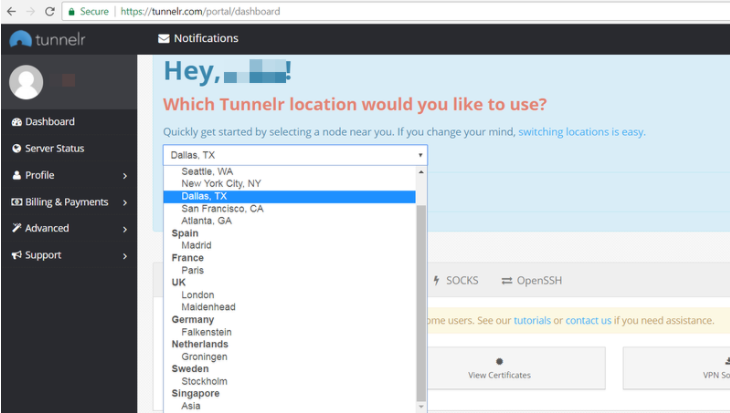The image size is (730, 413).
Task: Choose Madrid under Spain
Action: click(x=290, y=245)
